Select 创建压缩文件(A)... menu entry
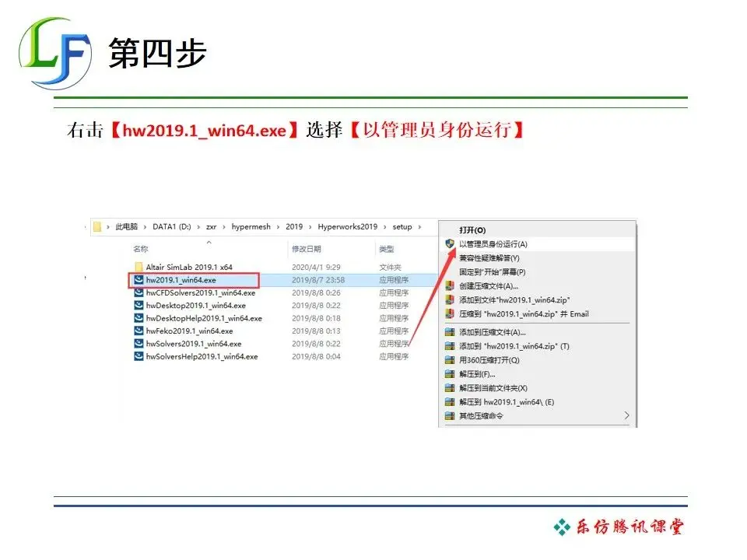This screenshot has width=747, height=560. click(489, 286)
